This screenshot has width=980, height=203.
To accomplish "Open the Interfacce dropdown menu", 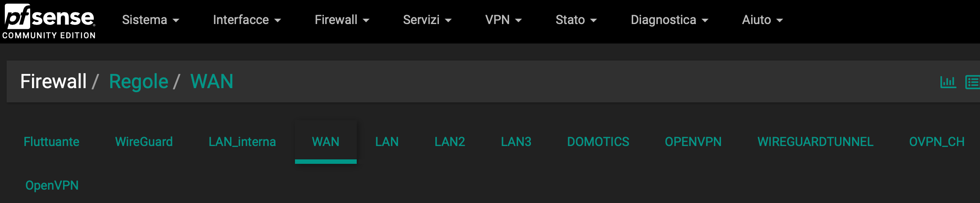I will click(x=247, y=20).
